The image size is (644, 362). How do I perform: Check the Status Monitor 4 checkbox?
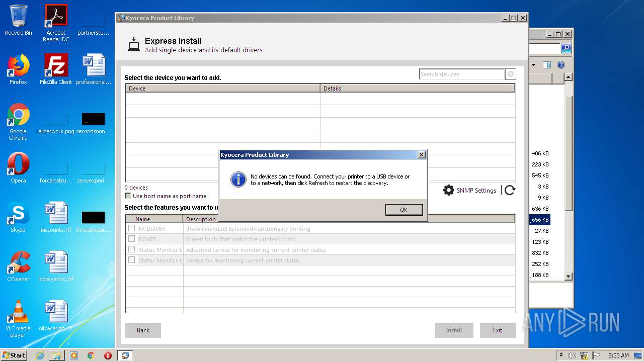[x=131, y=260]
